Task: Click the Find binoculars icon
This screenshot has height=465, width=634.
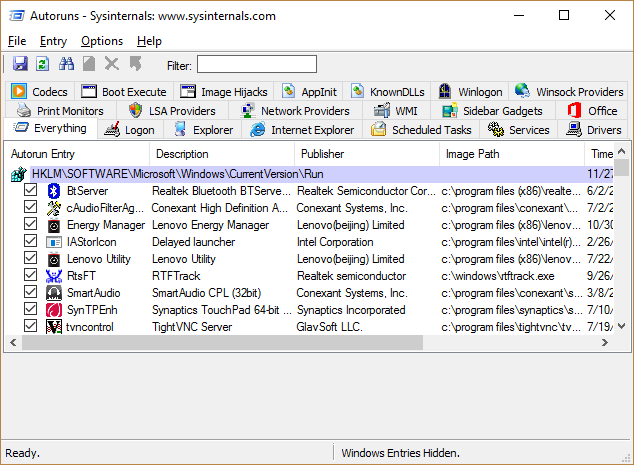Action: (66, 64)
